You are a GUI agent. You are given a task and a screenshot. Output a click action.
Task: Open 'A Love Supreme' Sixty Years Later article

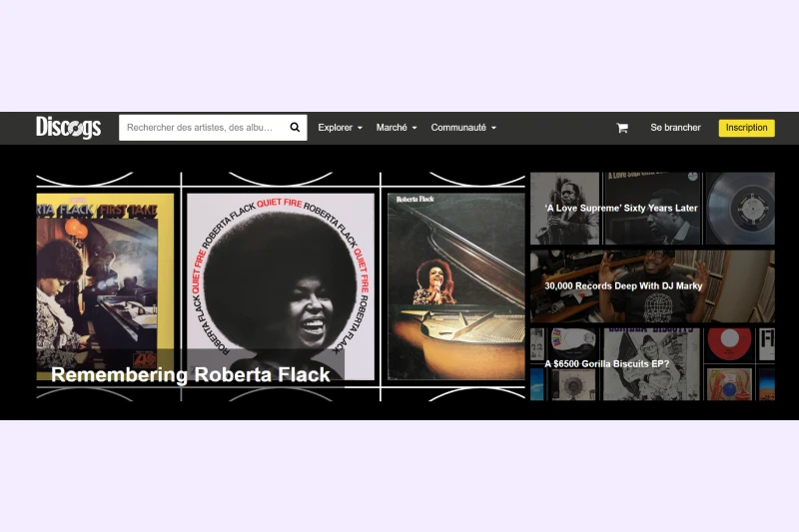click(652, 209)
